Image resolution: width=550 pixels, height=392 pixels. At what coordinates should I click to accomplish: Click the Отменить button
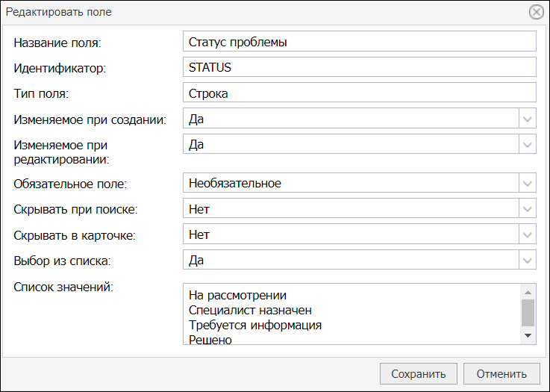tap(501, 374)
